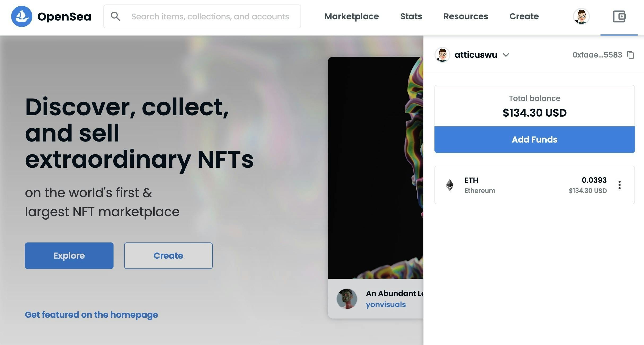Viewport: 644px width, 345px height.
Task: Select Create in the top navigation
Action: click(x=524, y=16)
